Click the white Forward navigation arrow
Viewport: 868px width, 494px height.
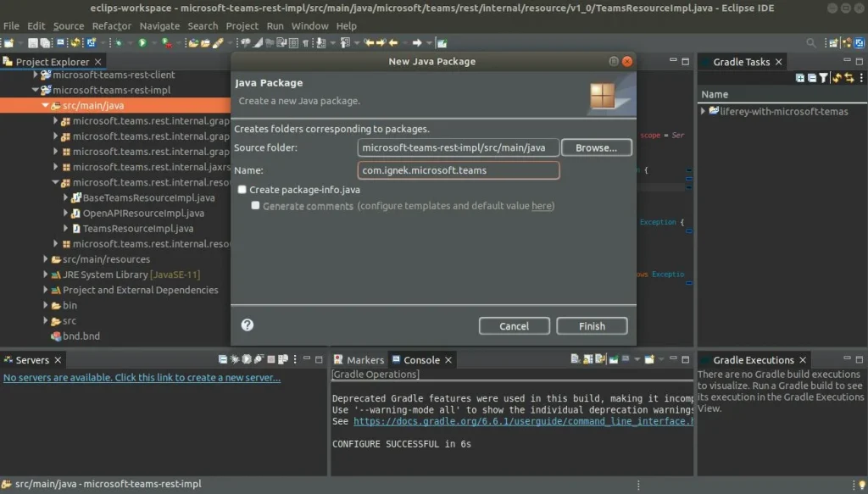pyautogui.click(x=416, y=42)
